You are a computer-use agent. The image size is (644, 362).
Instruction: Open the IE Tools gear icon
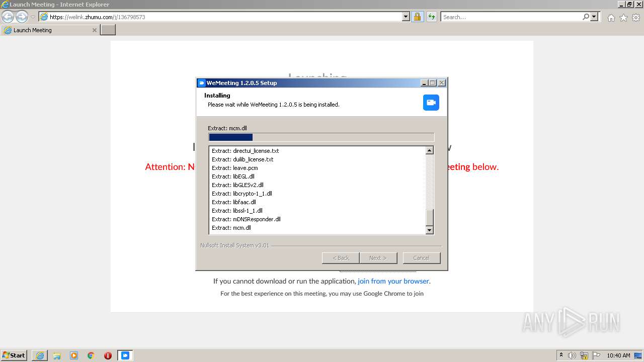click(x=636, y=18)
